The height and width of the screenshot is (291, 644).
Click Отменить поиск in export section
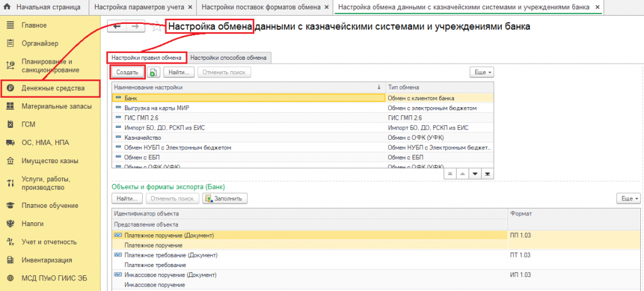click(x=172, y=198)
